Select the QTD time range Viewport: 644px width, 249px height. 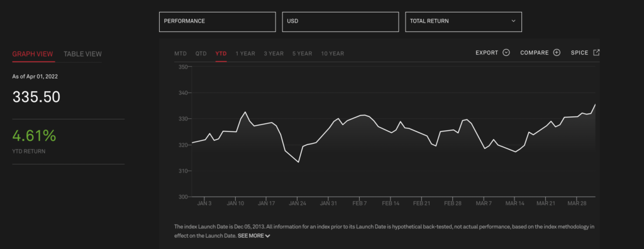coord(201,53)
